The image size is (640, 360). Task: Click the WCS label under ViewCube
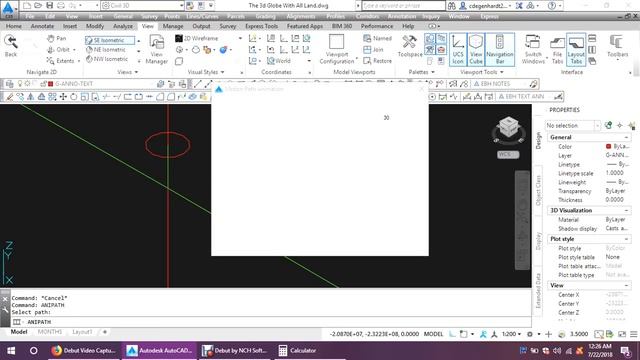point(508,155)
